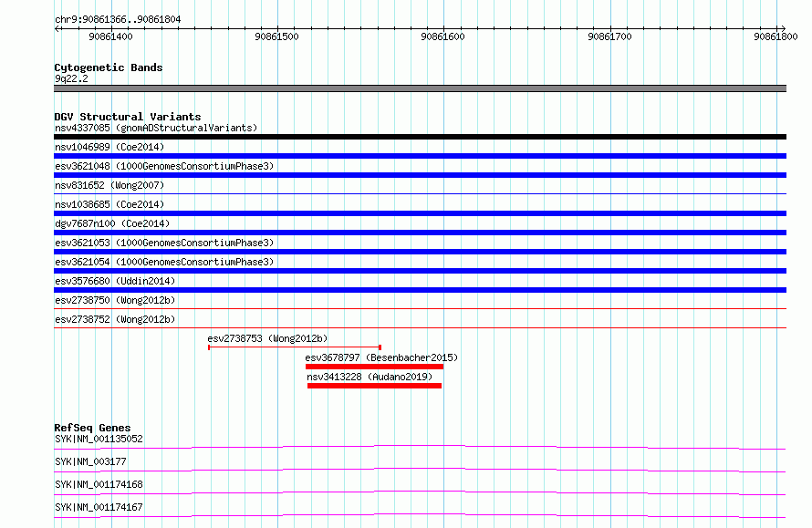Open variant esv2738752 (Wong2012b) label
812x528 pixels.
pyautogui.click(x=115, y=319)
